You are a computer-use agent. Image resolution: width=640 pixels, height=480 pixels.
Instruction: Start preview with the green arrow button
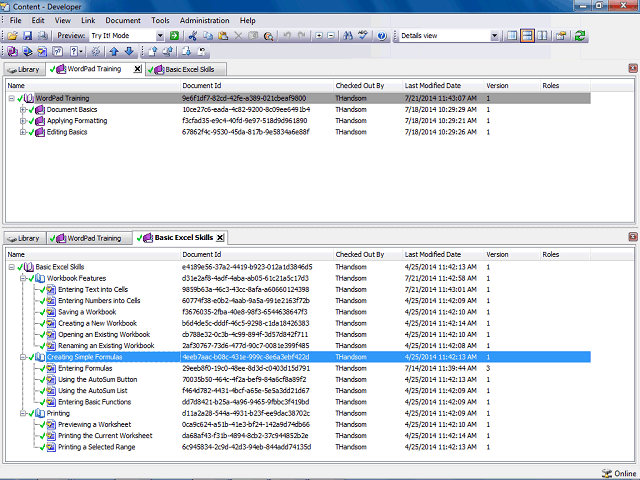pos(174,36)
